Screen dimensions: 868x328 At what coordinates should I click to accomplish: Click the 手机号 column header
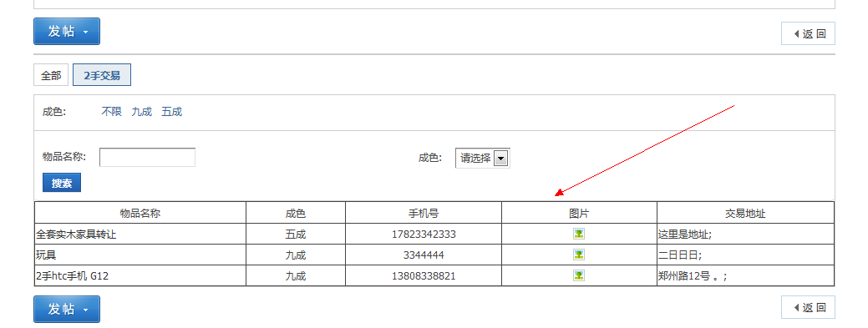tap(424, 213)
